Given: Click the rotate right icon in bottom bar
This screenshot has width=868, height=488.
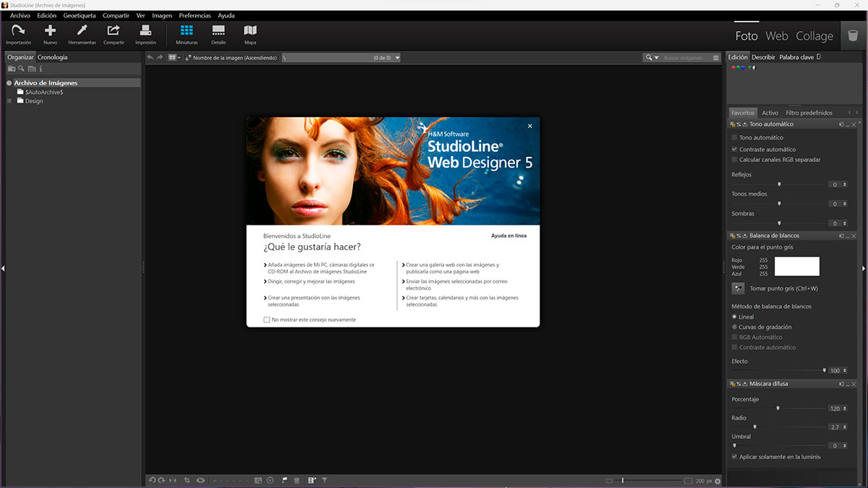Looking at the screenshot, I should click(161, 480).
